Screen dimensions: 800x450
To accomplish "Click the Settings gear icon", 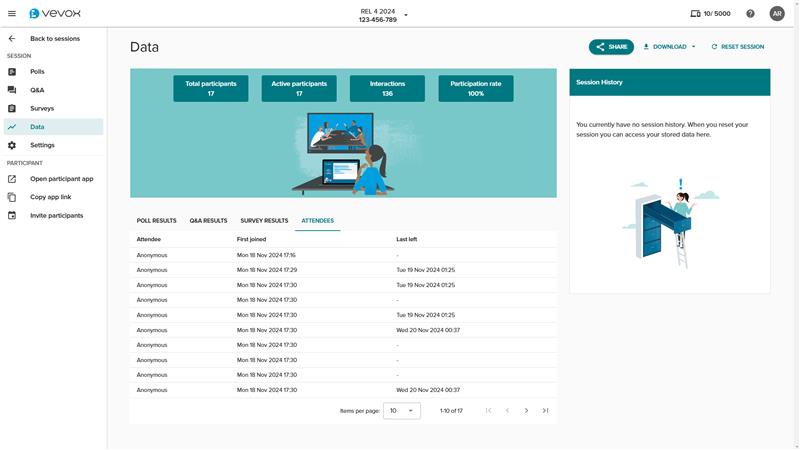I will 12,145.
